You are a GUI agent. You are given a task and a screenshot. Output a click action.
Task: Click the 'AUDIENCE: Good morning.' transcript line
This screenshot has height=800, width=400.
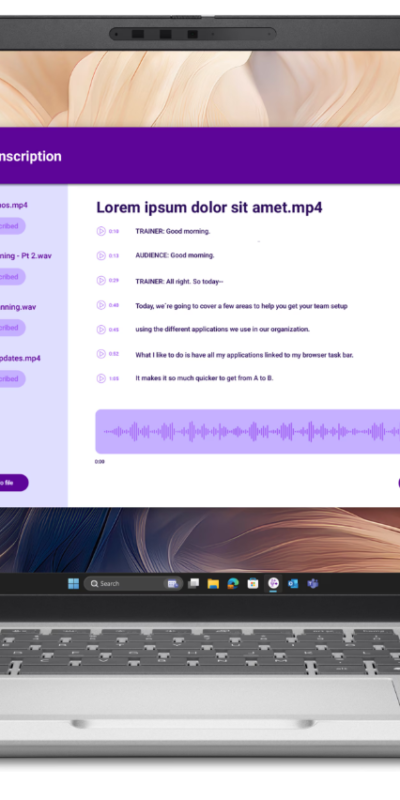[x=174, y=256]
